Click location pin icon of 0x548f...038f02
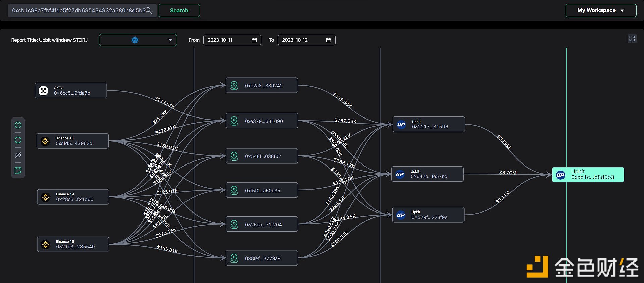Image resolution: width=644 pixels, height=283 pixels. click(234, 156)
